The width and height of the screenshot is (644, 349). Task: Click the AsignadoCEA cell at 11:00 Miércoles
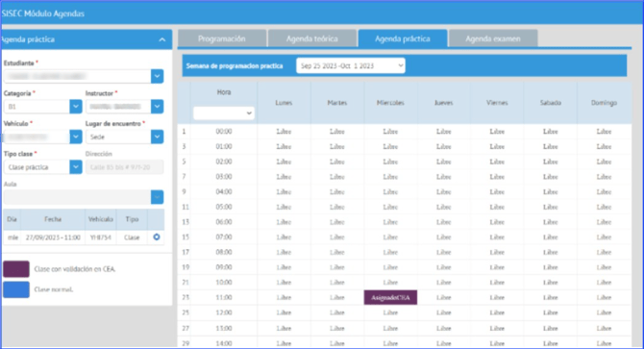[x=390, y=297]
